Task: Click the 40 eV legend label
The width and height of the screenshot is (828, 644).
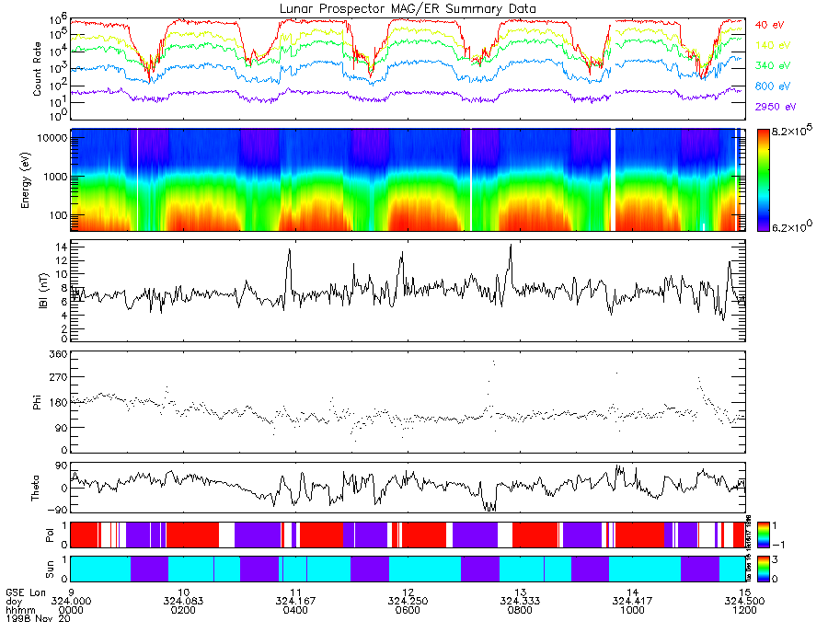Action: tap(769, 25)
